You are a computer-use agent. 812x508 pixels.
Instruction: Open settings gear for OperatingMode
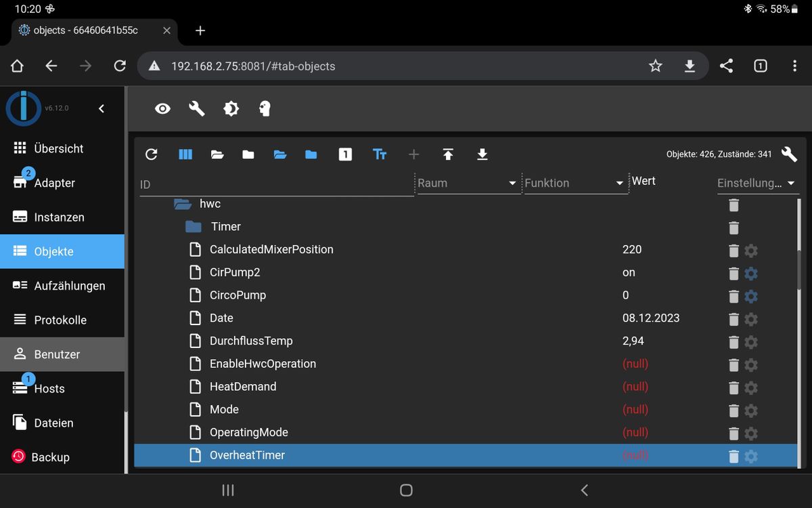coord(750,433)
